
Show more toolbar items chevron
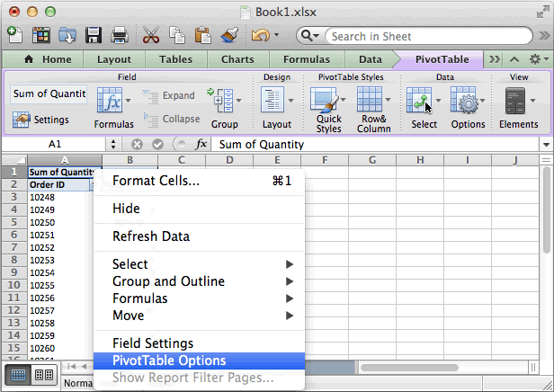coord(544,36)
